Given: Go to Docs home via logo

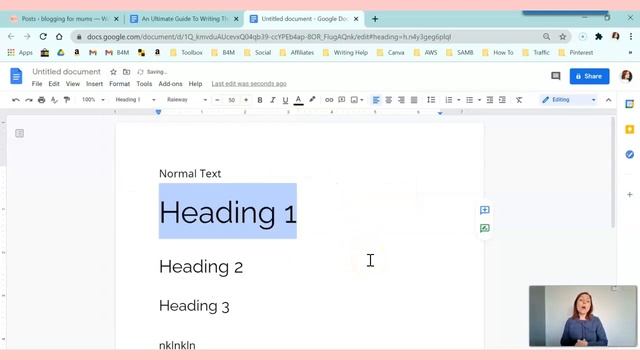Looking at the screenshot, I should tap(16, 76).
